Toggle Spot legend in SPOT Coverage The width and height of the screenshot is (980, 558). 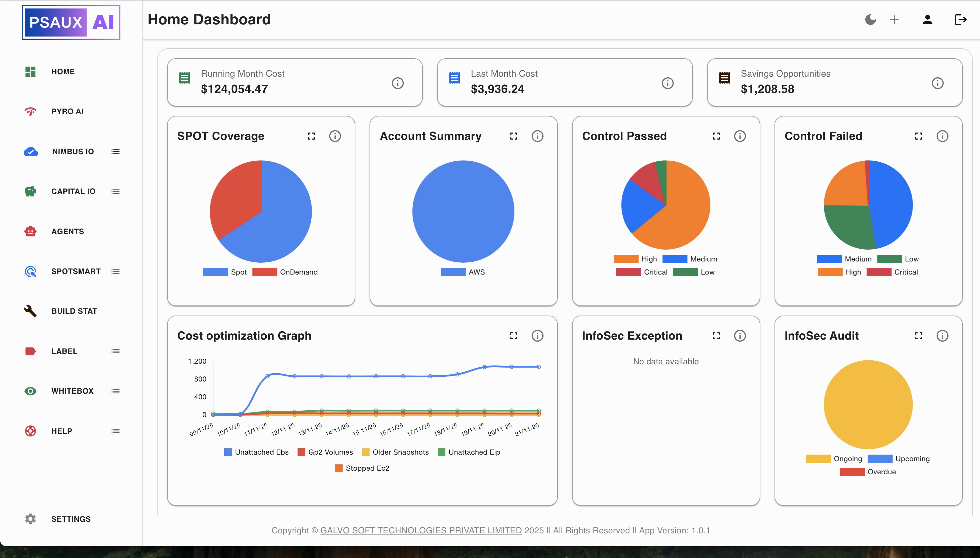225,272
